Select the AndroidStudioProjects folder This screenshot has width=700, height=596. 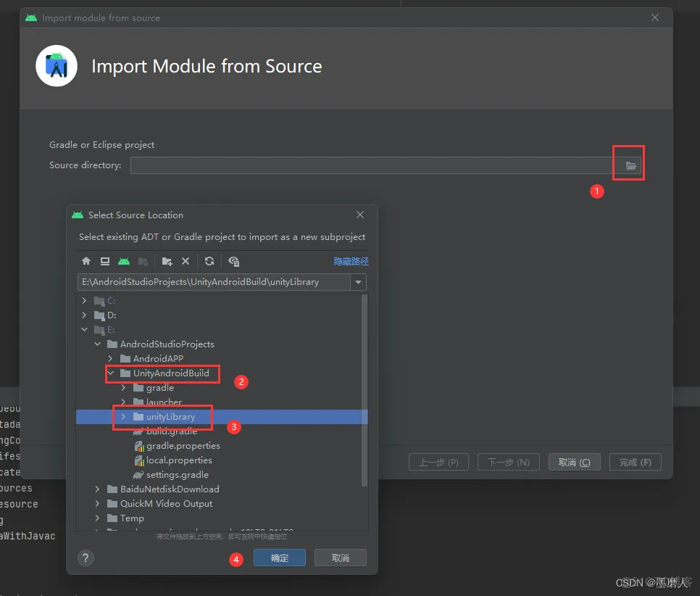tap(167, 344)
